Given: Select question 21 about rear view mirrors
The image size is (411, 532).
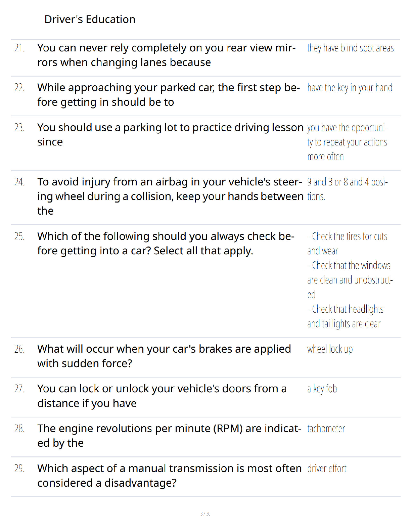Looking at the screenshot, I should pos(167,55).
